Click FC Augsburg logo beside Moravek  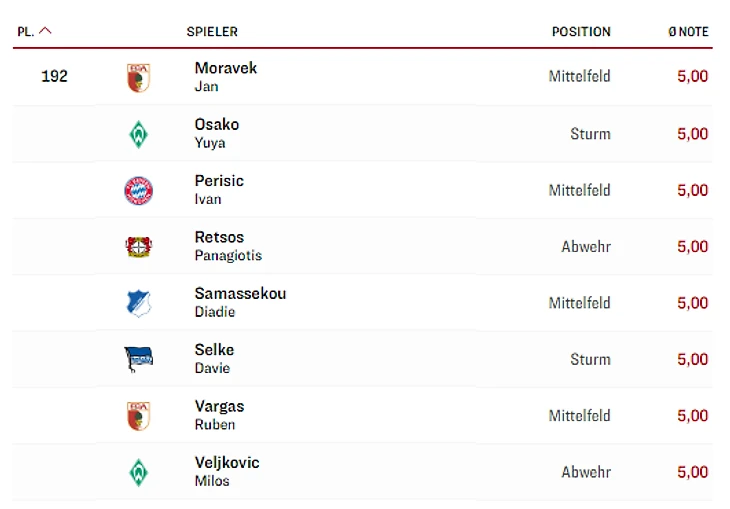(138, 77)
